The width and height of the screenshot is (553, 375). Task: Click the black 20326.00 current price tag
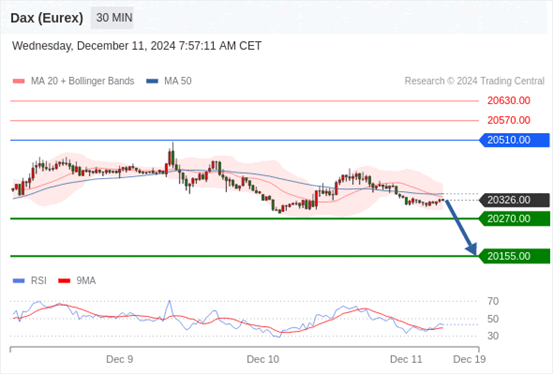(515, 200)
